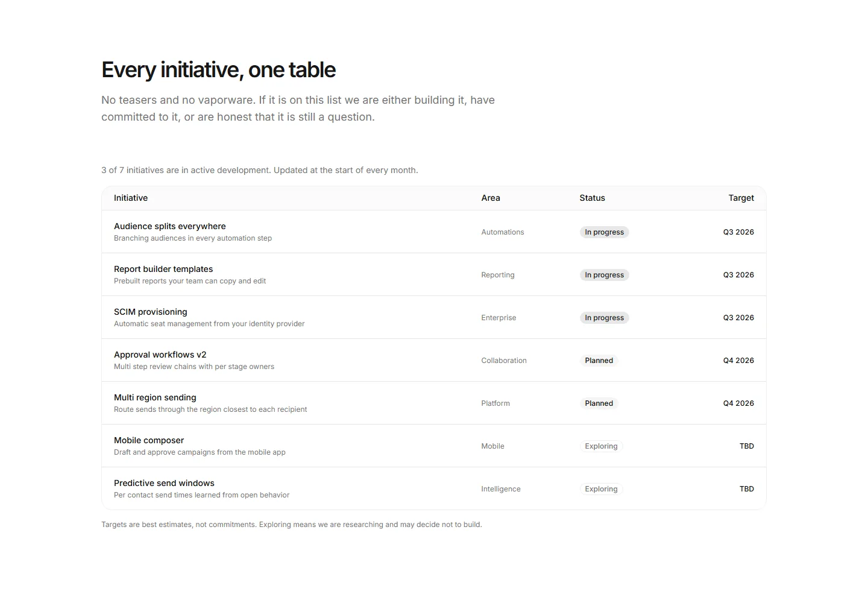
Task: Click the Enterprise area cell
Action: 498,318
